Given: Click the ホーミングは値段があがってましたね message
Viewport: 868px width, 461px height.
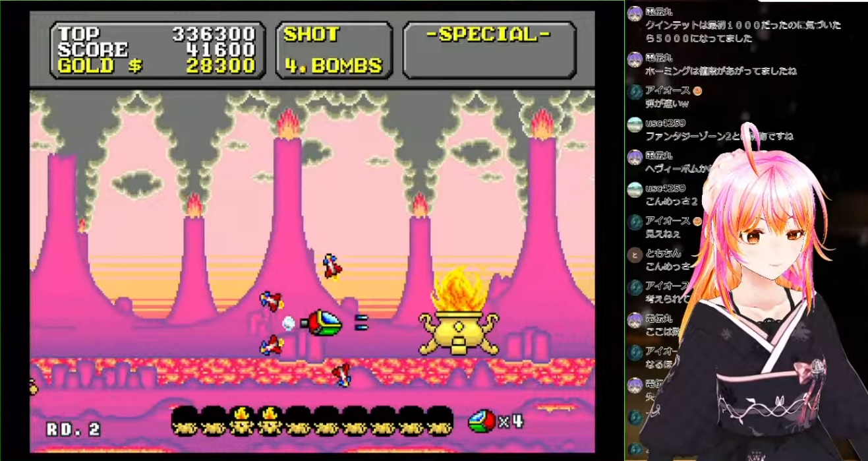Looking at the screenshot, I should 720,71.
